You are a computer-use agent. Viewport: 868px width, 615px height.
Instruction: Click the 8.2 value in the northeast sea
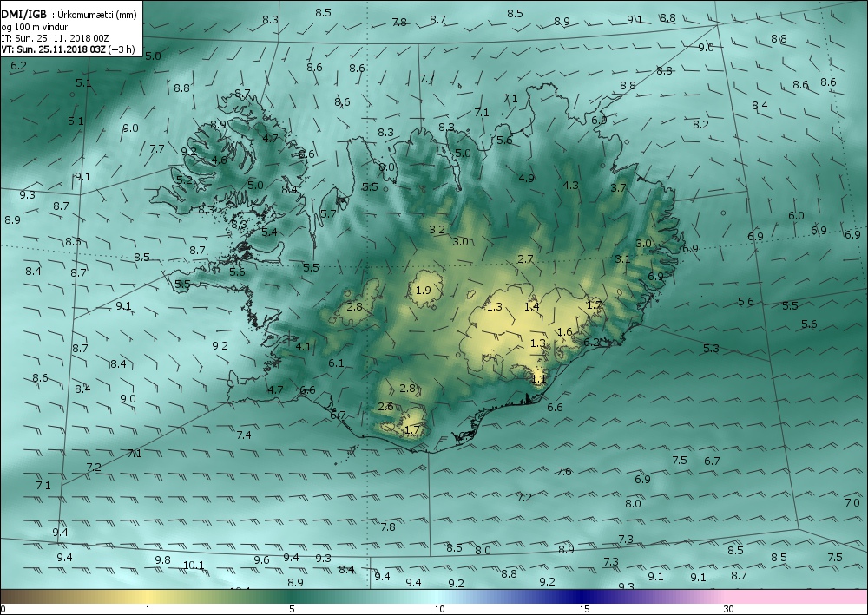[700, 125]
